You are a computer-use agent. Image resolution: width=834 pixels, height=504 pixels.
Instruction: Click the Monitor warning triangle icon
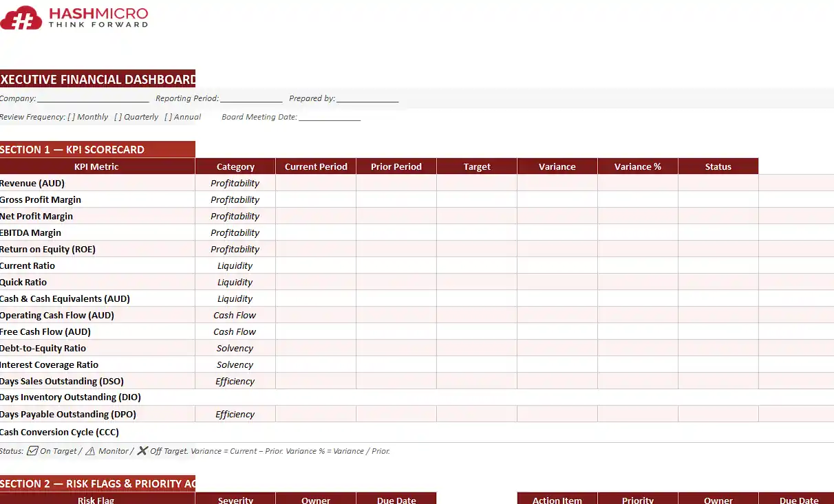coord(90,451)
